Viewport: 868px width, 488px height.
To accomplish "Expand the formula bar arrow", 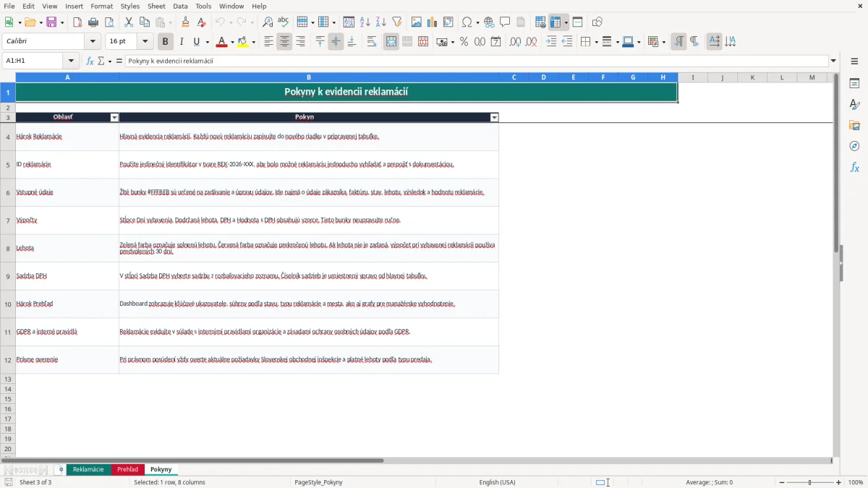I will coord(833,61).
